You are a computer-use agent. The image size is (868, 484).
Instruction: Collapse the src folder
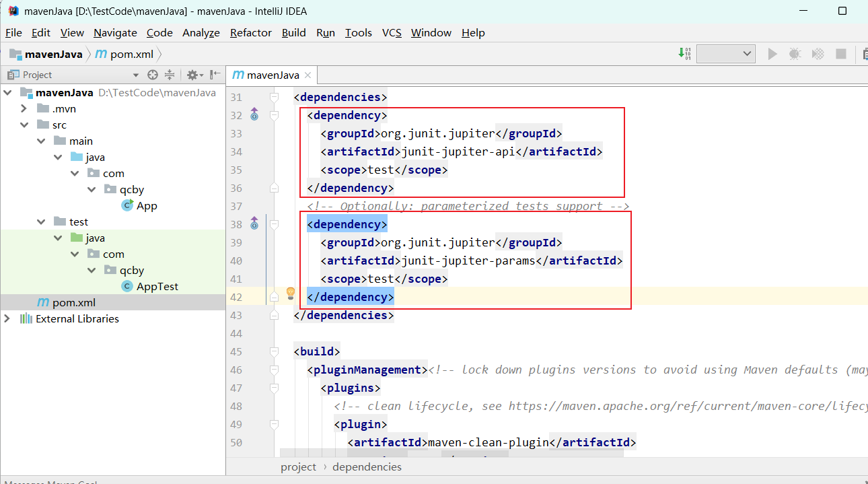24,125
